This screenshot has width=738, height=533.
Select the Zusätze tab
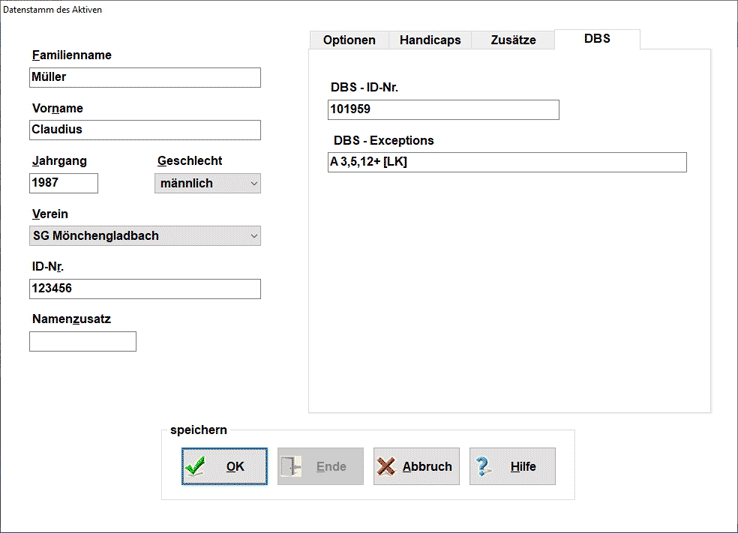pos(513,40)
